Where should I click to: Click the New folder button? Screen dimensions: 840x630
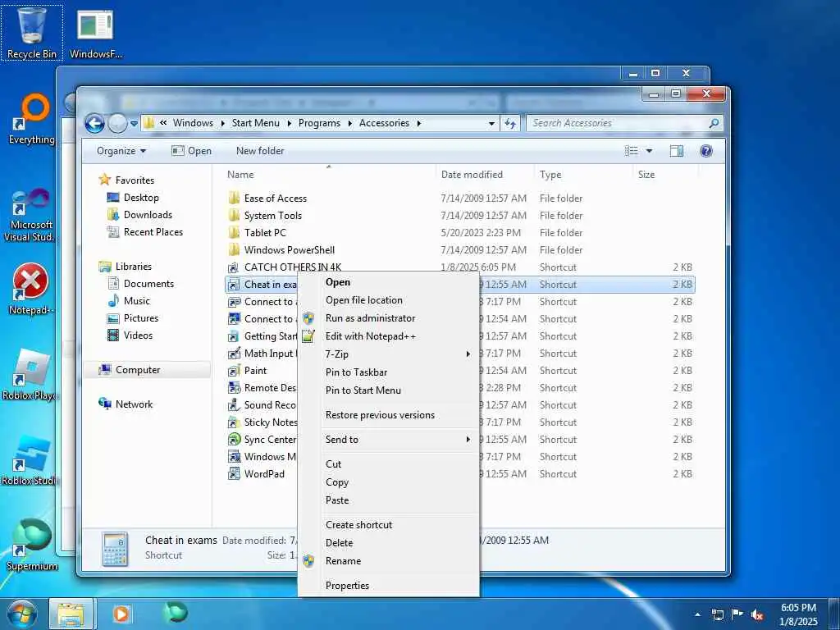pos(260,151)
